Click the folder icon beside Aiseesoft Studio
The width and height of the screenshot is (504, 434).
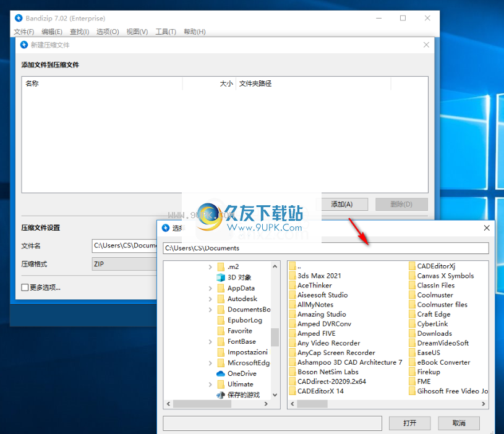click(x=292, y=295)
